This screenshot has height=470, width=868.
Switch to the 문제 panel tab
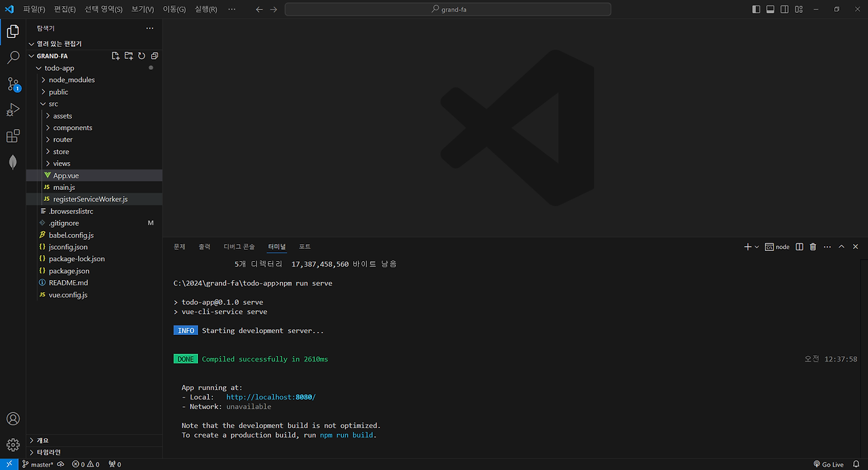[x=179, y=247]
